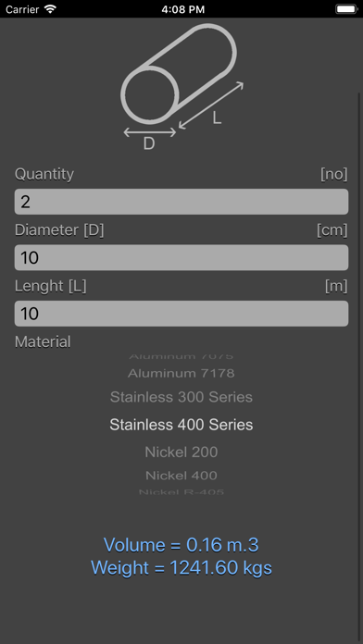Tap the battery indicator icon
Viewport: 363px width, 644px height.
click(346, 9)
